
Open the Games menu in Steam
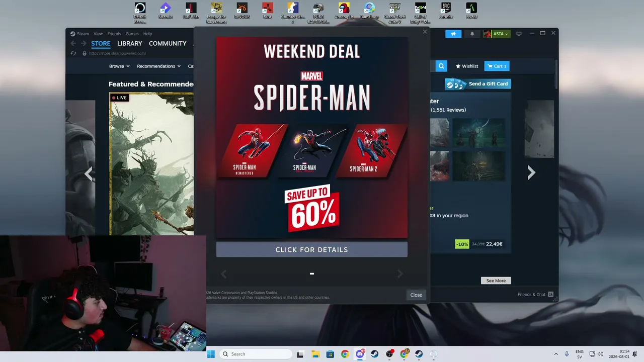pyautogui.click(x=132, y=34)
